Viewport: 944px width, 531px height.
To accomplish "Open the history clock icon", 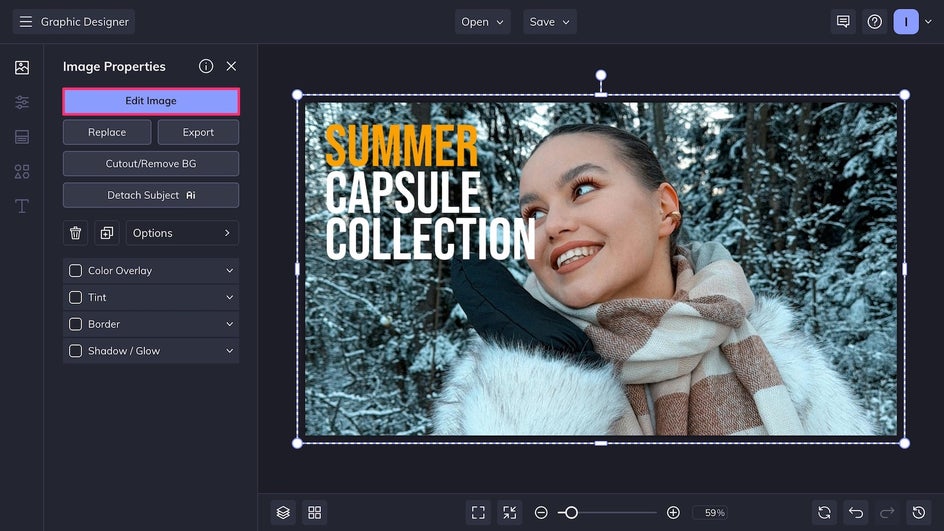I will click(x=919, y=512).
